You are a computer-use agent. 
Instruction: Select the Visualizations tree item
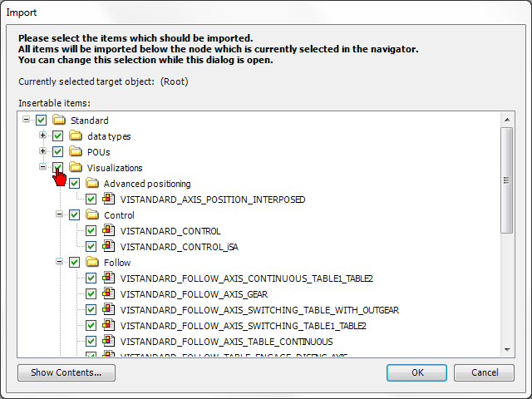(115, 168)
